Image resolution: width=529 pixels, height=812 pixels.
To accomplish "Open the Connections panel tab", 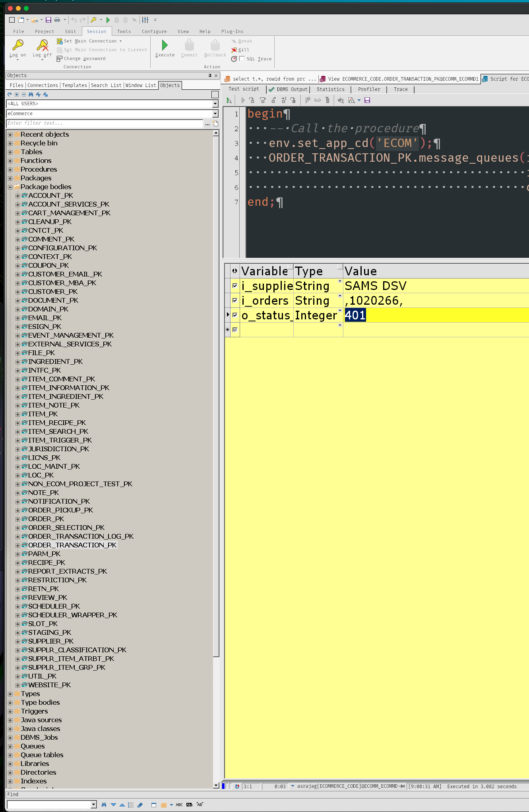I will pyautogui.click(x=43, y=85).
